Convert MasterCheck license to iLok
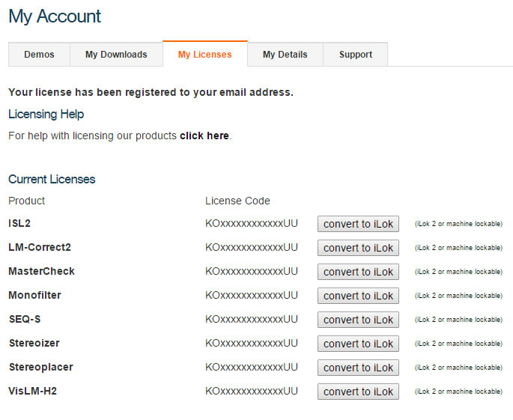The height and width of the screenshot is (420, 513). click(358, 272)
